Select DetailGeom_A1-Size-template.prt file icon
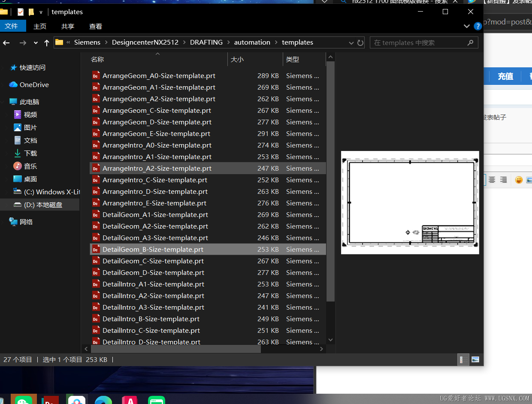Viewport: 532px width, 404px height. (x=96, y=214)
